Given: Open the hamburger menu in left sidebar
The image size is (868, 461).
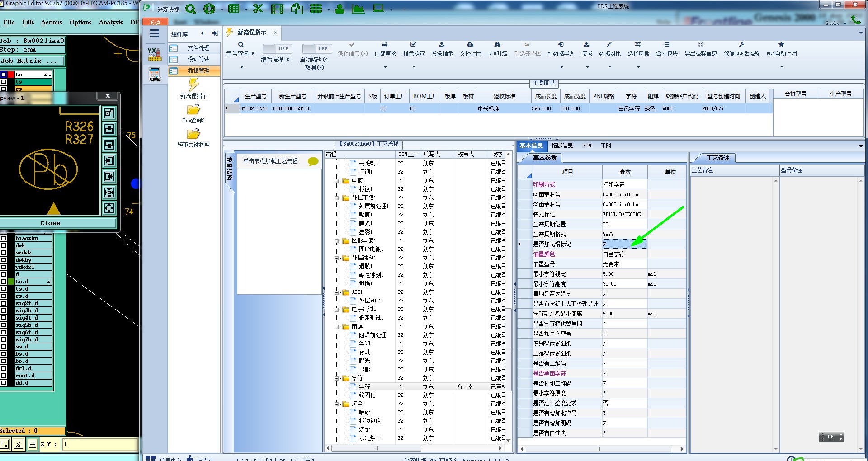Looking at the screenshot, I should [x=154, y=33].
